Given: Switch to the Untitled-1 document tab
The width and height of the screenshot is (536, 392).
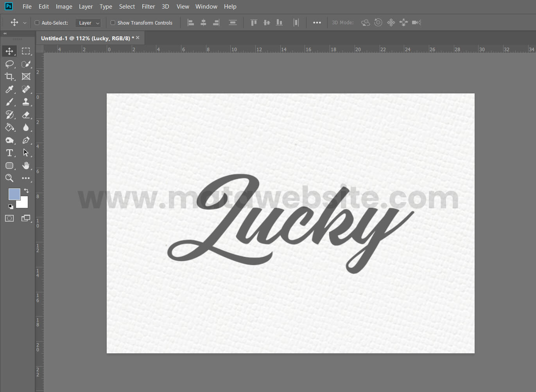Looking at the screenshot, I should (85, 38).
